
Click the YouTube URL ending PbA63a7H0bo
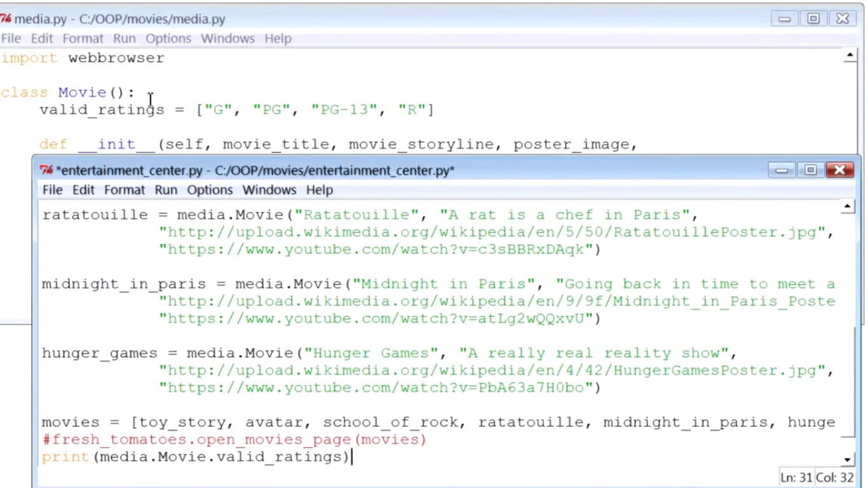click(380, 388)
